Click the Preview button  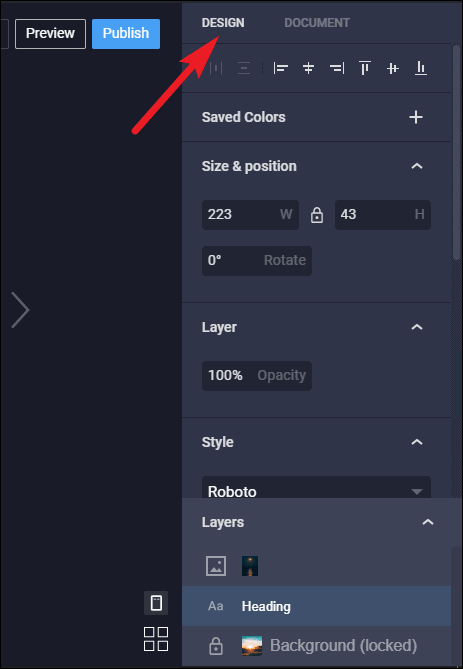[x=50, y=33]
